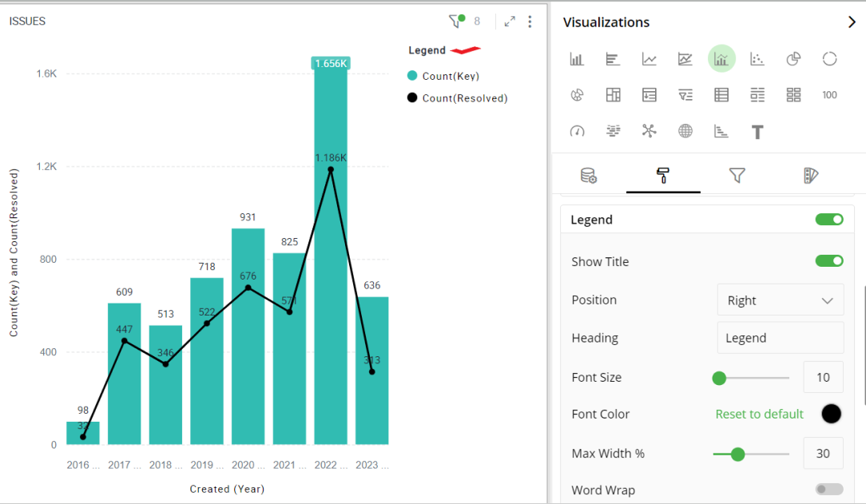866x504 pixels.
Task: Click the 'Visualizations' panel heading
Action: pos(606,22)
